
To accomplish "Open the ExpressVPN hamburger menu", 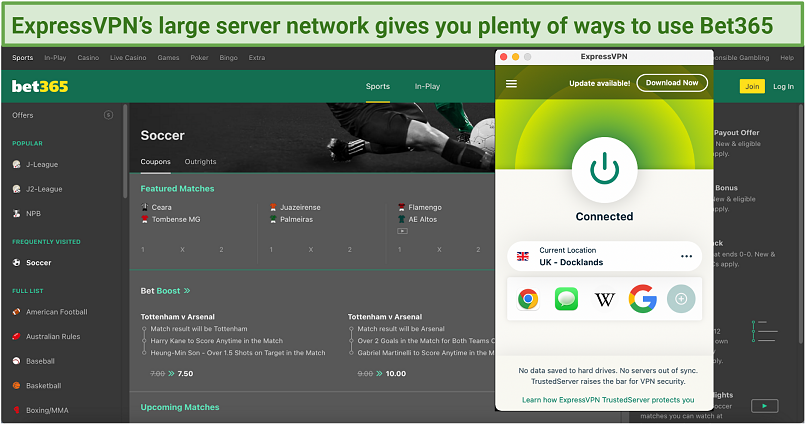I will [511, 83].
